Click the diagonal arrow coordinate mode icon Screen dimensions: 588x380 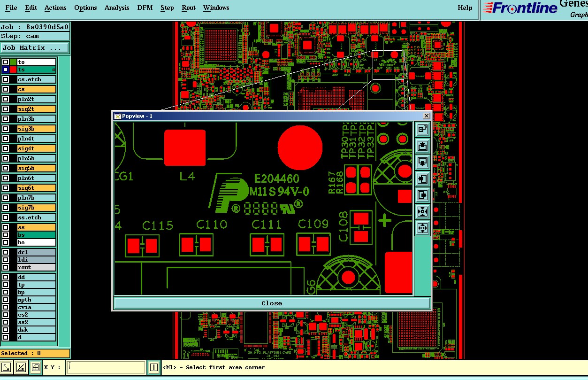pos(7,367)
